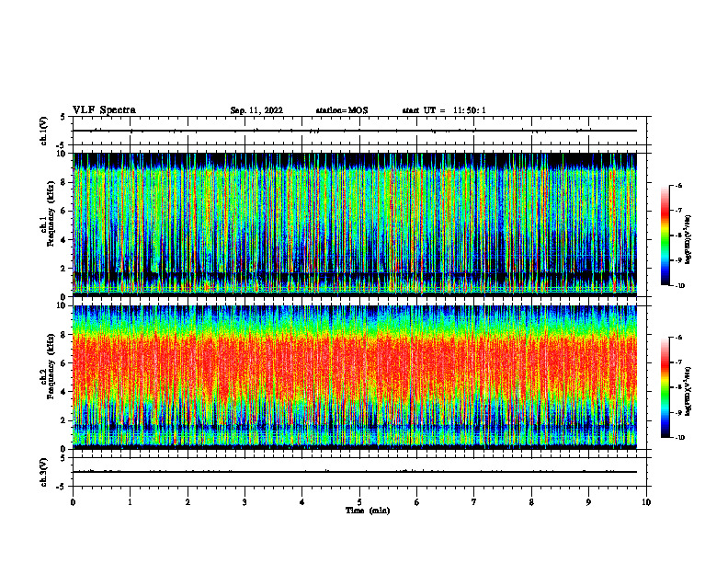Click time axis tick label '8'
Image resolution: width=728 pixels, height=563 pixels.
[531, 502]
